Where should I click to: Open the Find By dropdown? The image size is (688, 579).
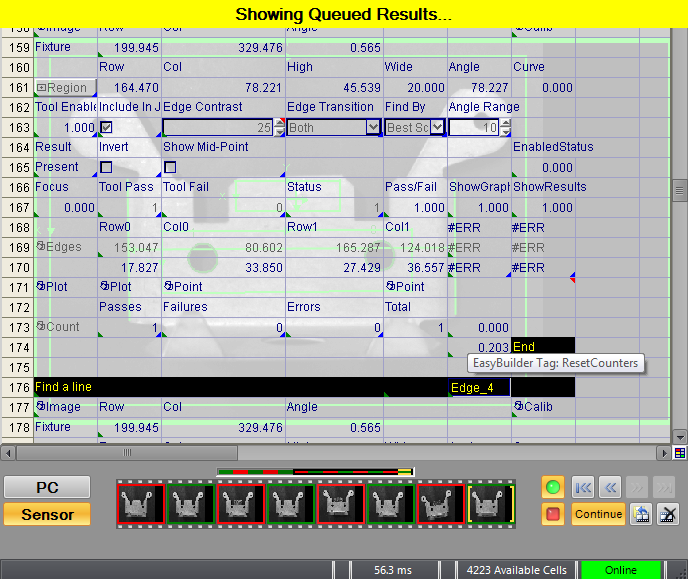(x=437, y=127)
